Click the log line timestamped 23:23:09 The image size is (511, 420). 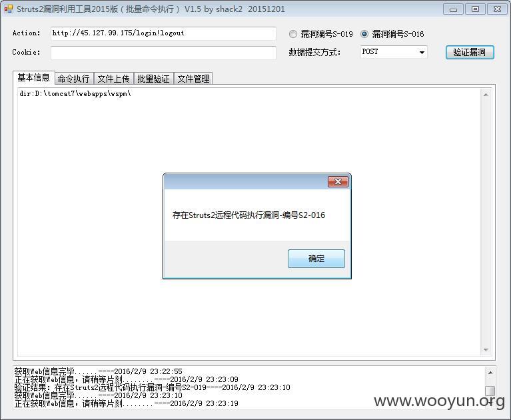coord(127,379)
